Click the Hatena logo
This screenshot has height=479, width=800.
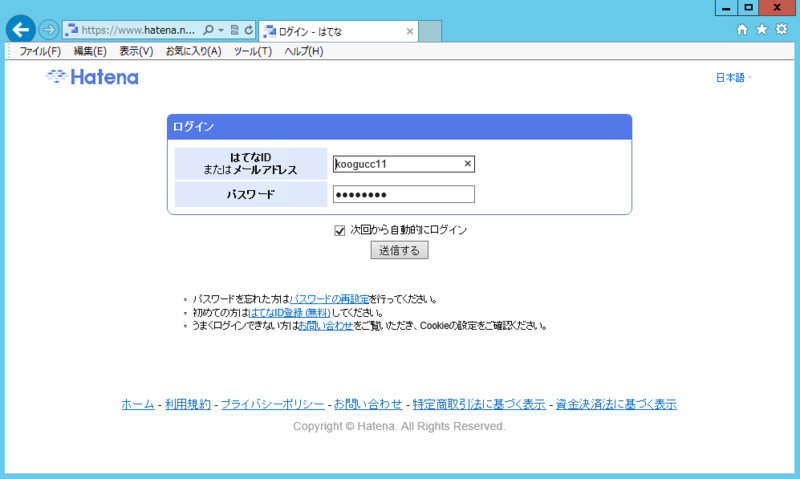click(92, 77)
